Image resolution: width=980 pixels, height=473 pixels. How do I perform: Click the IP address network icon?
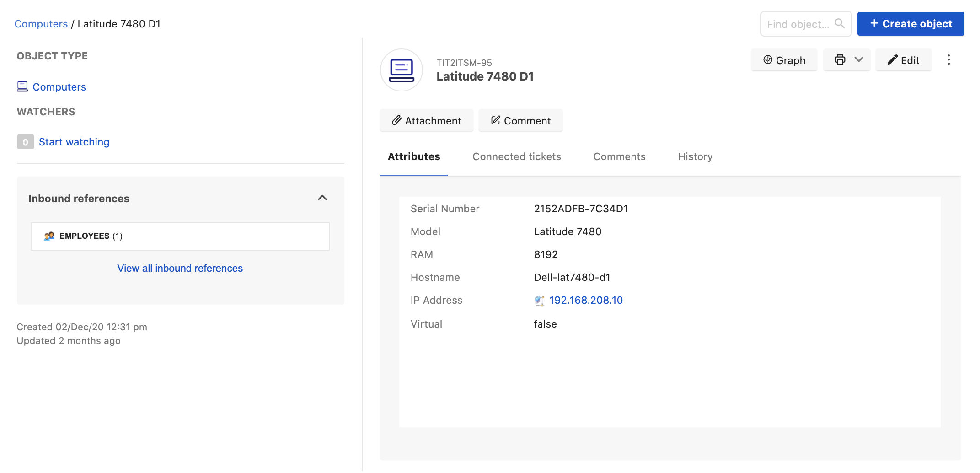(x=540, y=301)
